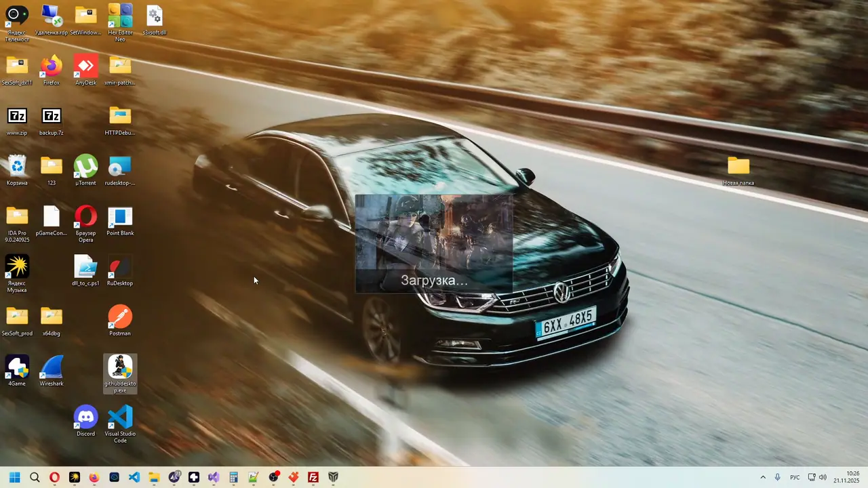This screenshot has width=868, height=488.
Task: Open the Windows Start menu
Action: 15,477
